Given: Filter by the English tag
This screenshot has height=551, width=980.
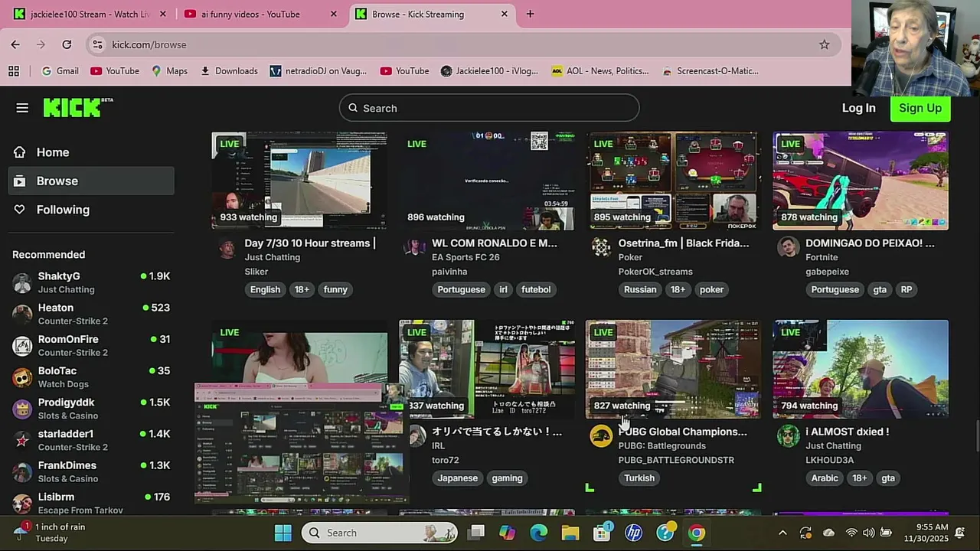Looking at the screenshot, I should [x=265, y=289].
